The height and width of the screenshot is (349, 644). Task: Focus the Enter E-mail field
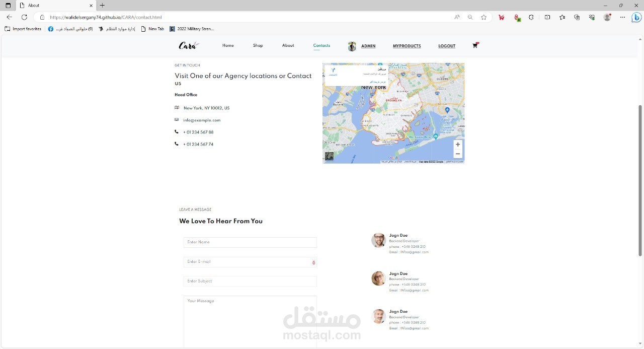(x=250, y=262)
